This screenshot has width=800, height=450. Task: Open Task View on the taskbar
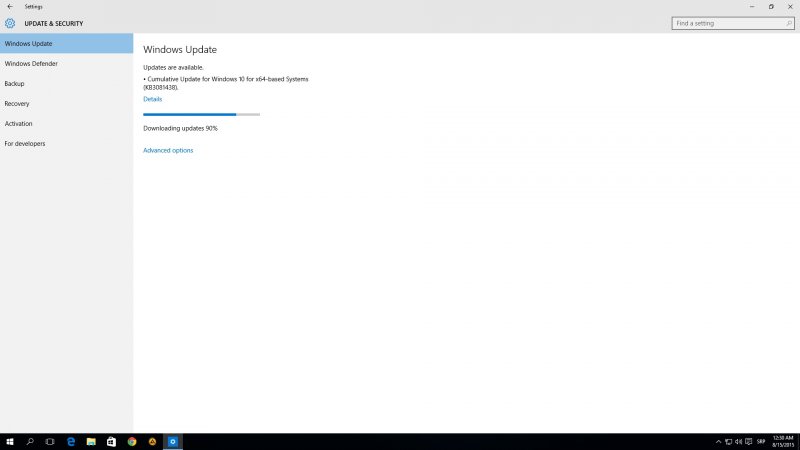50,442
